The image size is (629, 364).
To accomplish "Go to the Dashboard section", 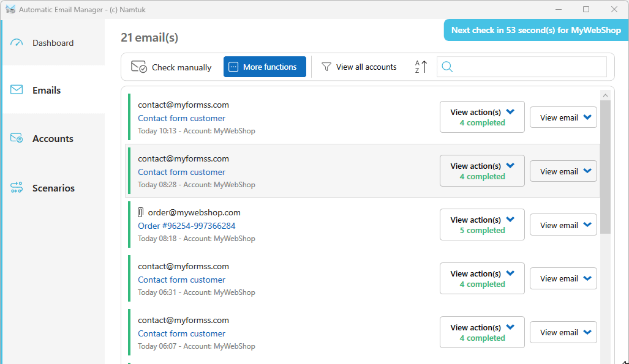I will [x=53, y=43].
